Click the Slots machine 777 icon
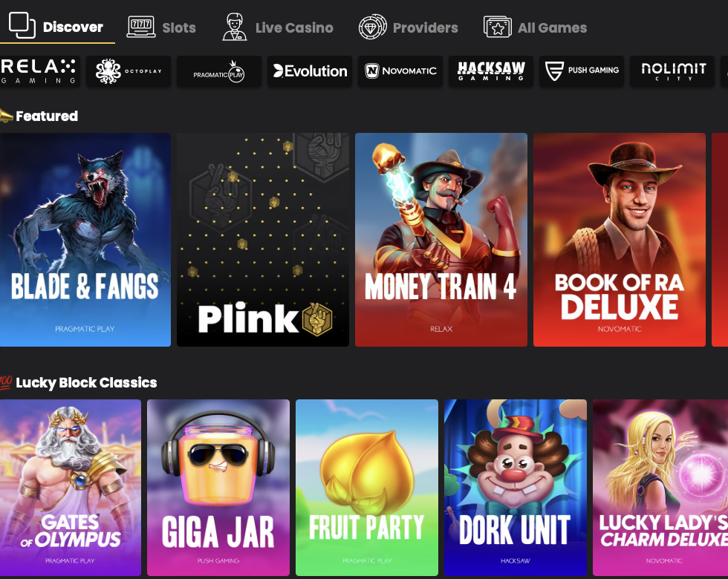The width and height of the screenshot is (728, 579). point(141,27)
